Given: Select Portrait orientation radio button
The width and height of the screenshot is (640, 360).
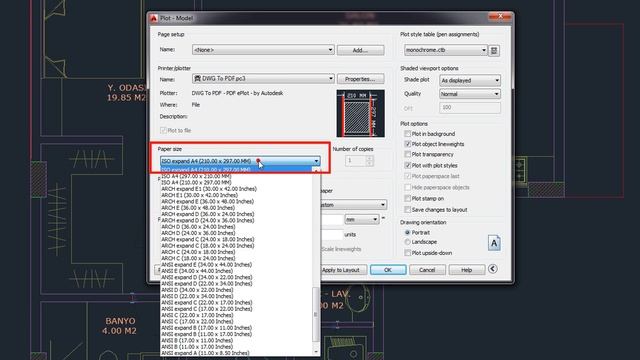Looking at the screenshot, I should click(407, 232).
